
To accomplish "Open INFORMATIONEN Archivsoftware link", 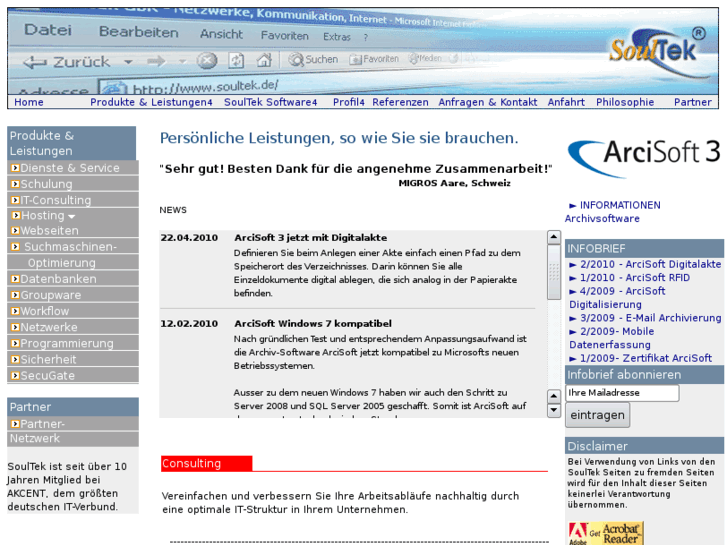I will [x=612, y=212].
